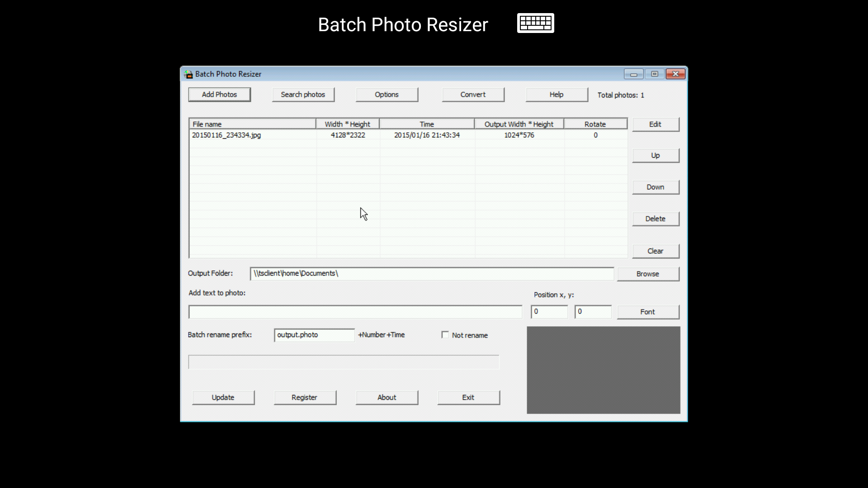Close the Batch Photo Resizer window

pyautogui.click(x=675, y=74)
